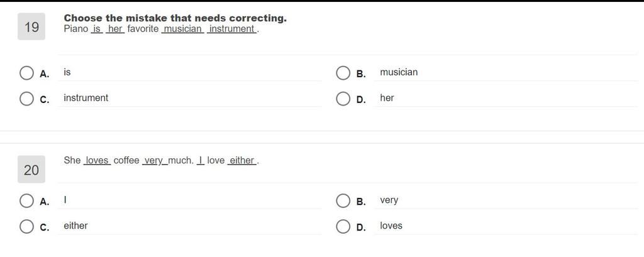Choose radio button C in question 19
Screen dimensions: 644x257
26,99
